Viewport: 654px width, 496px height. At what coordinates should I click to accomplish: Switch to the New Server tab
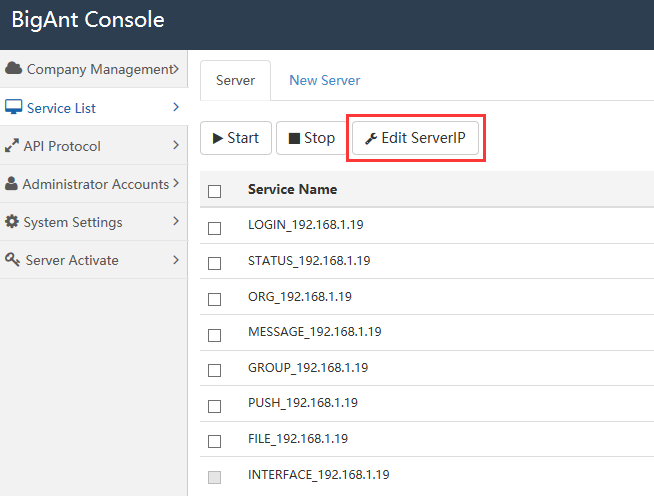point(324,80)
